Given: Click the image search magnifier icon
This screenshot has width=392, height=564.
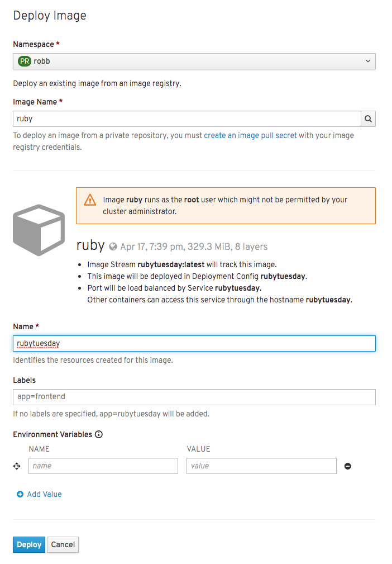Looking at the screenshot, I should click(x=368, y=119).
